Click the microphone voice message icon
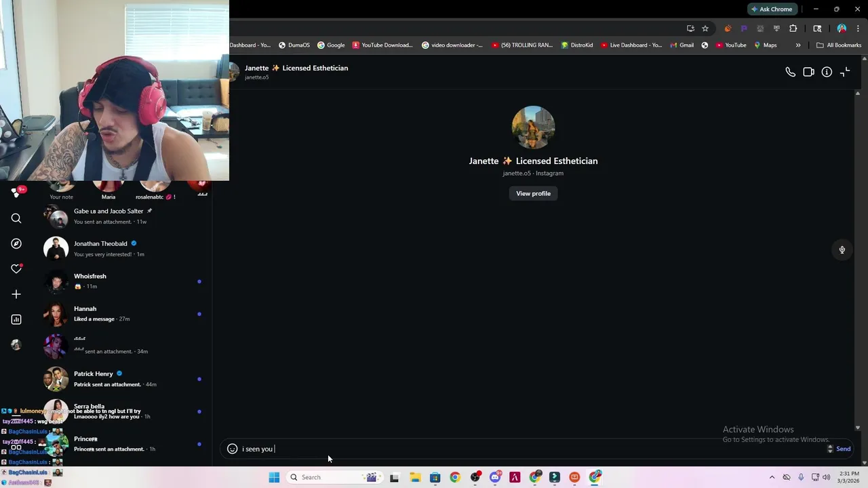This screenshot has height=488, width=868. (x=842, y=249)
